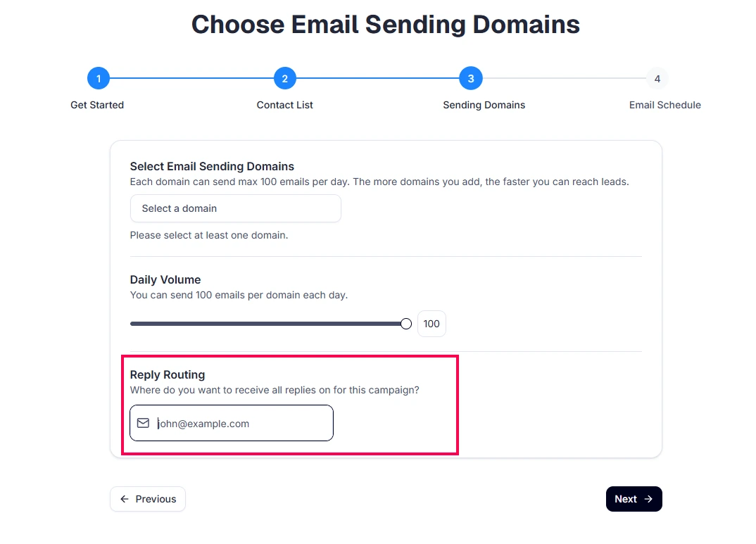Click the Reply Routing heading
756x544 pixels.
point(168,374)
